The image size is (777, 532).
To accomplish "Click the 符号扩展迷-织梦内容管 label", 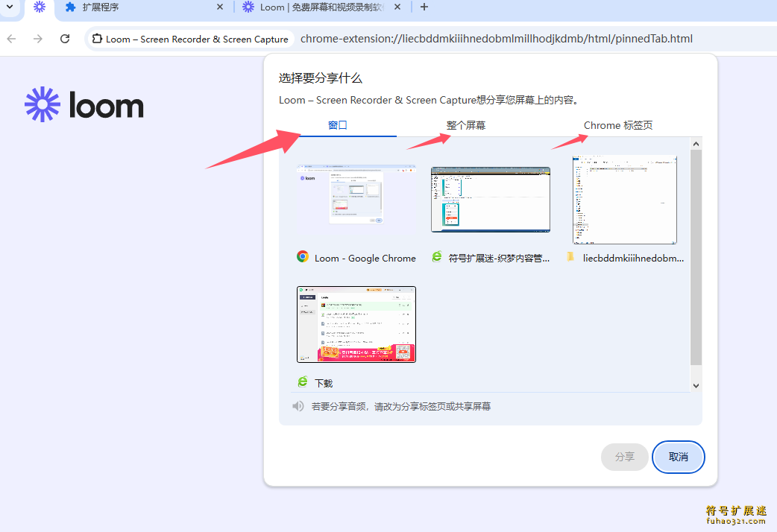I will [499, 258].
